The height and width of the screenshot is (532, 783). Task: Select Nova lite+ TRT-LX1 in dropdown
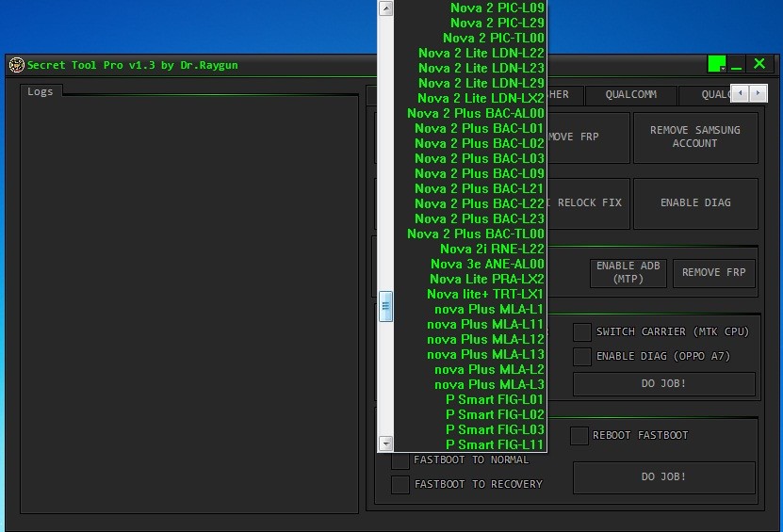tap(470, 294)
